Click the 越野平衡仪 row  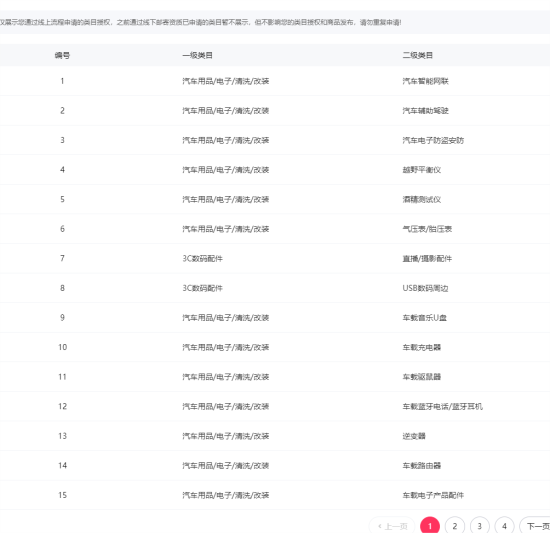[275, 170]
